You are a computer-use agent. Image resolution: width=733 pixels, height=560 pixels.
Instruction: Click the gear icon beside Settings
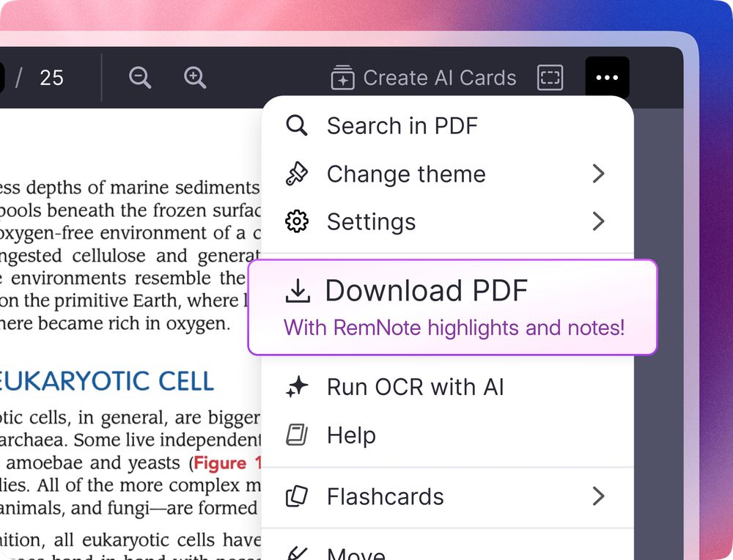click(x=297, y=221)
